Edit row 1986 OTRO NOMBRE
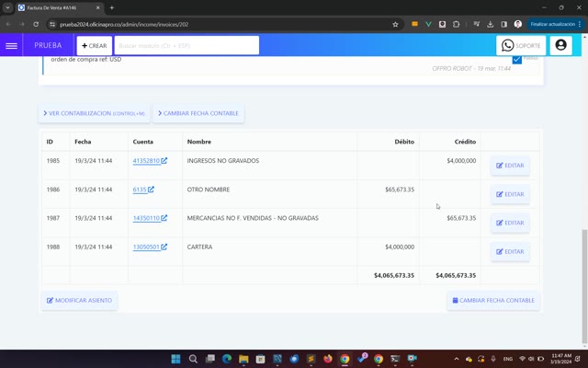Screen dimensions: 588x368 [x=510, y=194]
